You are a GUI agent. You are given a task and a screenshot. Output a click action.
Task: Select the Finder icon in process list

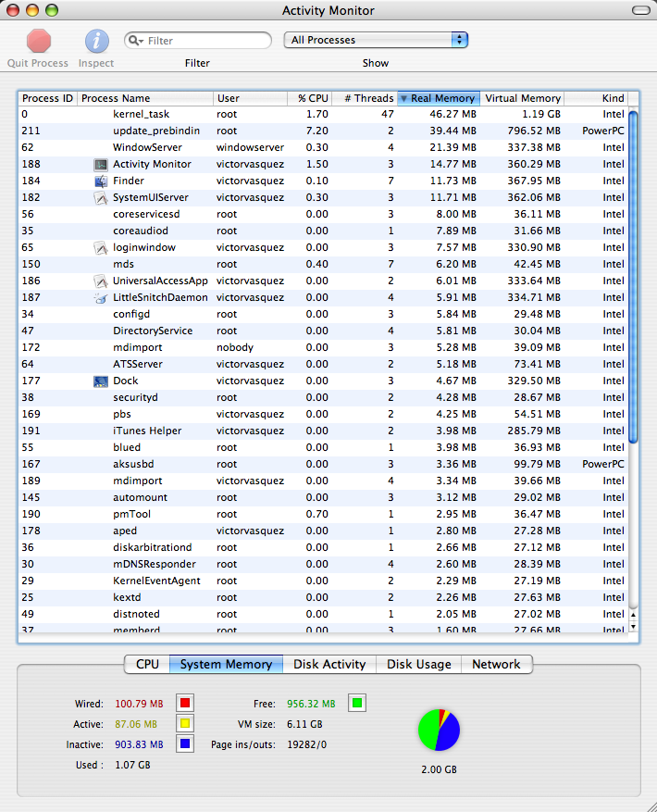[x=101, y=181]
